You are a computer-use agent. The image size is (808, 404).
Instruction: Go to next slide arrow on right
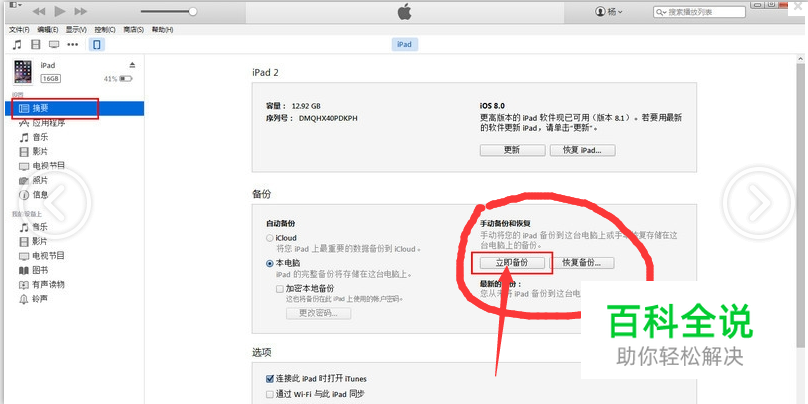point(759,203)
